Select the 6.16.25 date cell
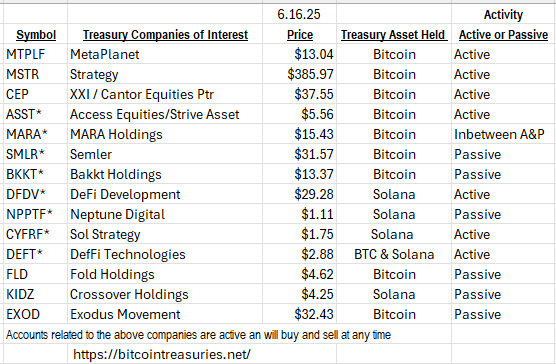The width and height of the screenshot is (556, 364). click(299, 14)
